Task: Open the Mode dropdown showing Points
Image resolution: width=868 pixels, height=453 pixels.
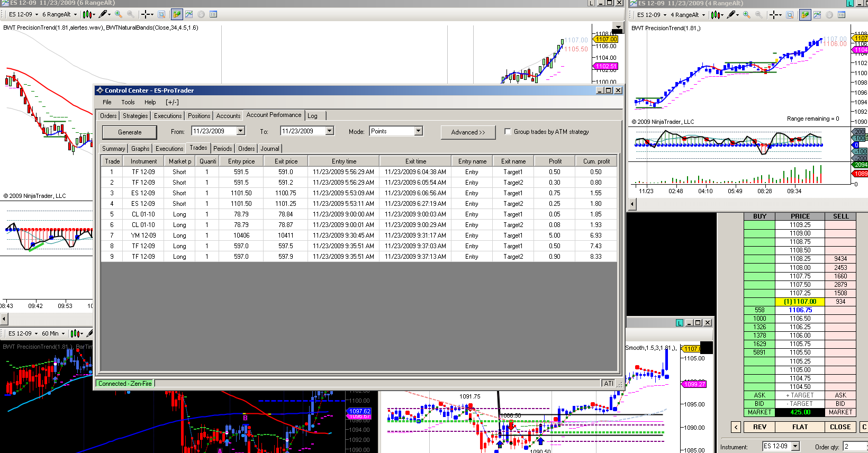Action: 418,131
